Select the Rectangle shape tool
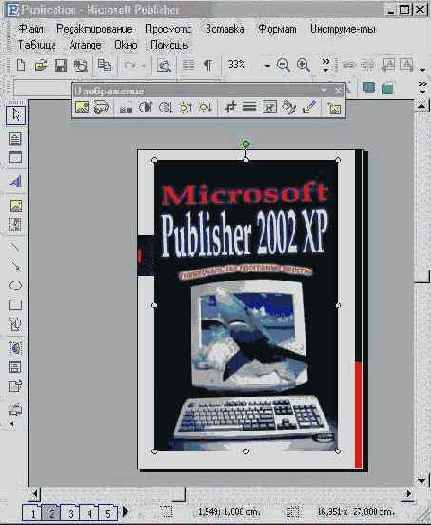The image size is (431, 525). 15,304
